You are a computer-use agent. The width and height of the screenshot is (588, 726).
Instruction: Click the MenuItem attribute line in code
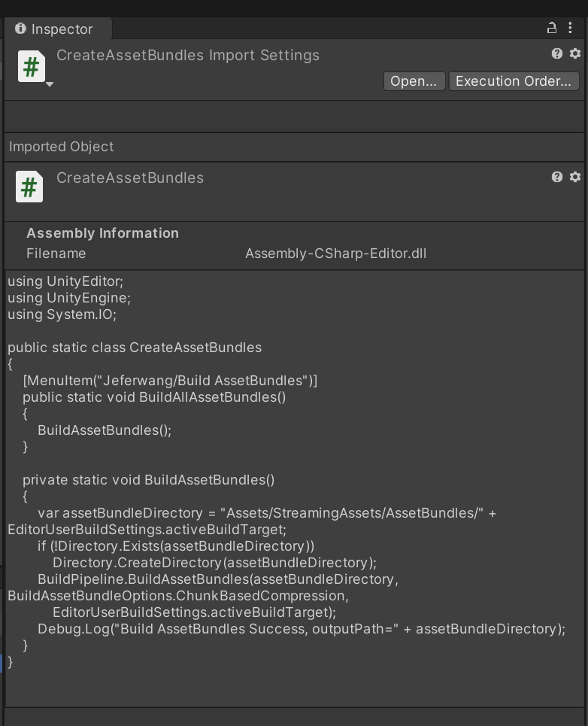click(170, 381)
